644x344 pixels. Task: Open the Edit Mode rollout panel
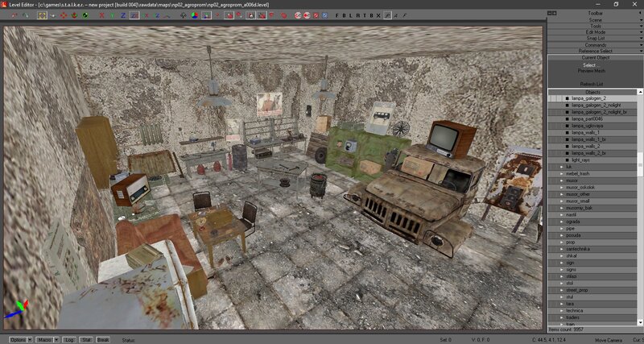pos(595,31)
